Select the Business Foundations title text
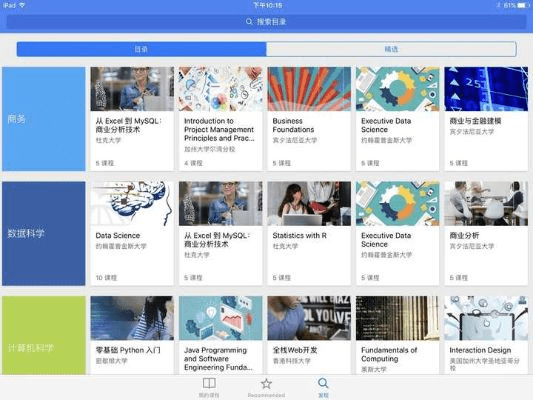Screen dimensions: 533x400 (293, 125)
